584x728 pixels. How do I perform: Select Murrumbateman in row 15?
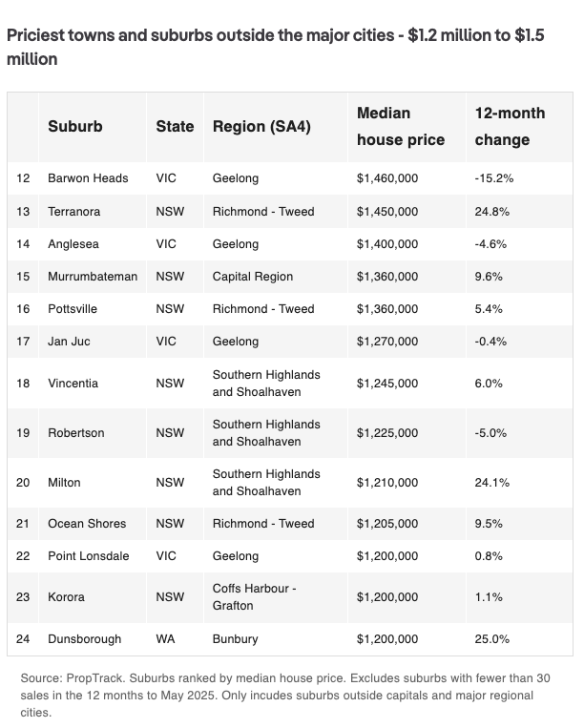coord(93,277)
